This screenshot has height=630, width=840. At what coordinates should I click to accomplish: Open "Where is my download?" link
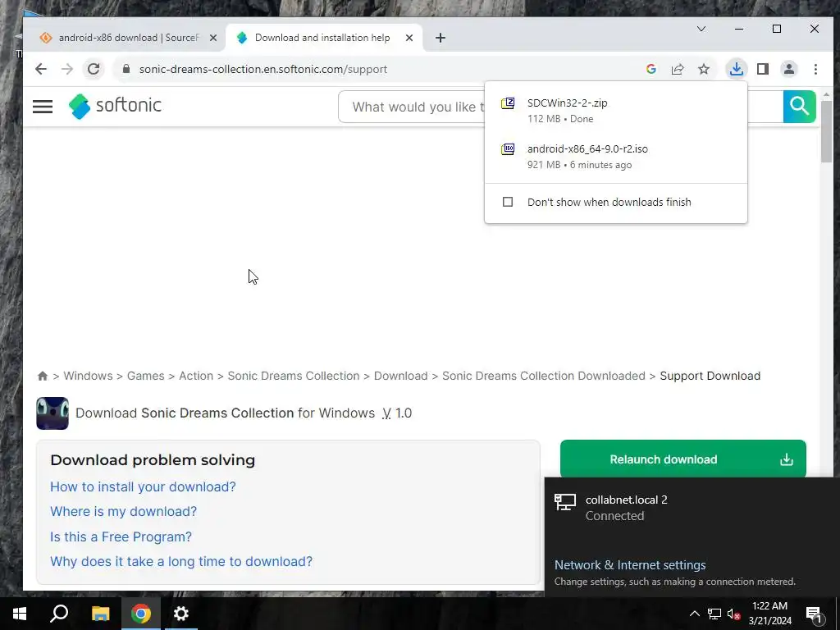pyautogui.click(x=124, y=511)
